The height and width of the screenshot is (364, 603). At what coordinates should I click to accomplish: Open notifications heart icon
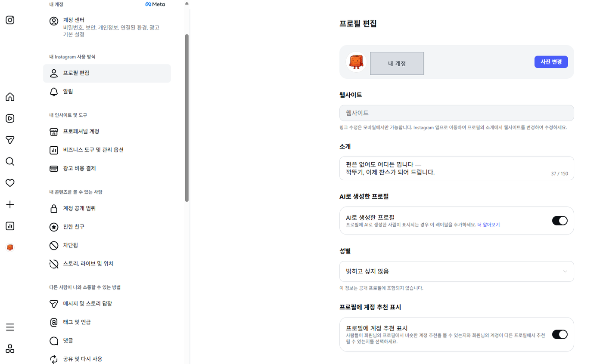(x=10, y=183)
